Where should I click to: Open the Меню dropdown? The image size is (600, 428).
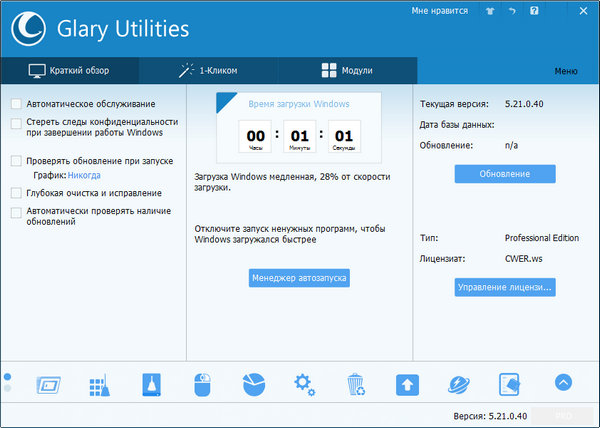[565, 71]
